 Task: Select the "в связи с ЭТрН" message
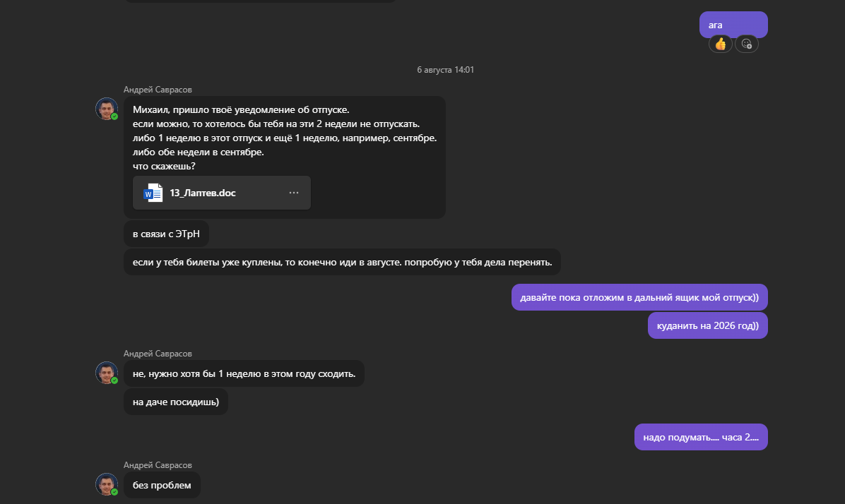coord(166,234)
